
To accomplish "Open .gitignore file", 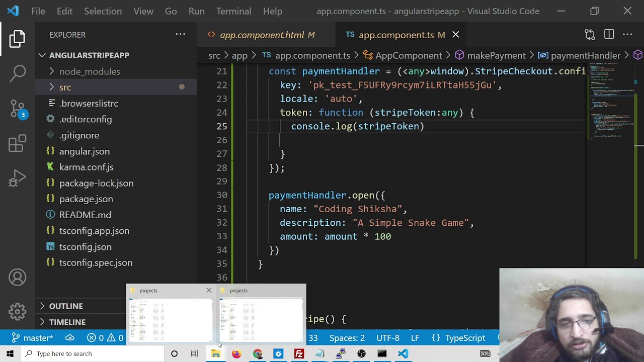I will [x=79, y=135].
